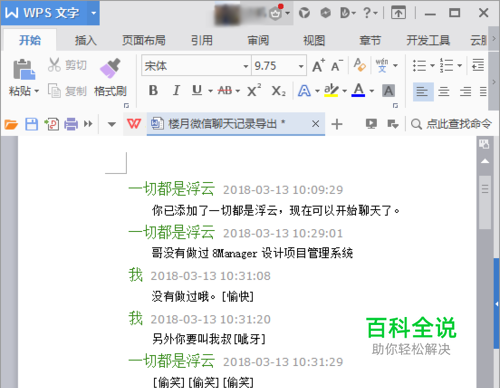Apply superscript X² formatting
This screenshot has width=500, height=388.
tap(254, 90)
